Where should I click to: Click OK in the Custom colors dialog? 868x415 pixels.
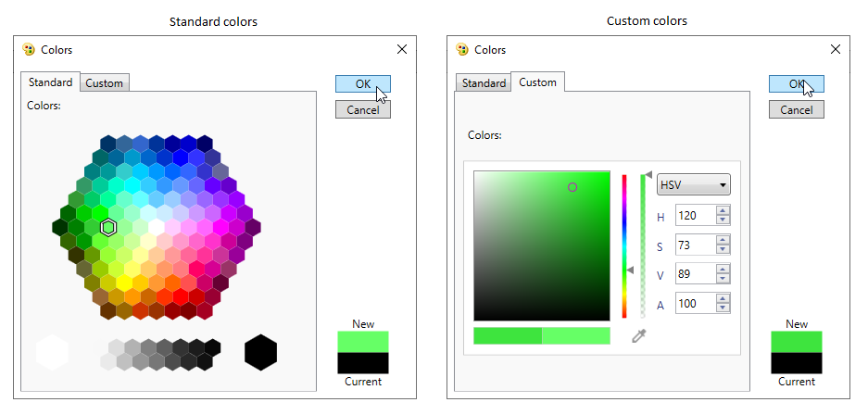coord(797,84)
